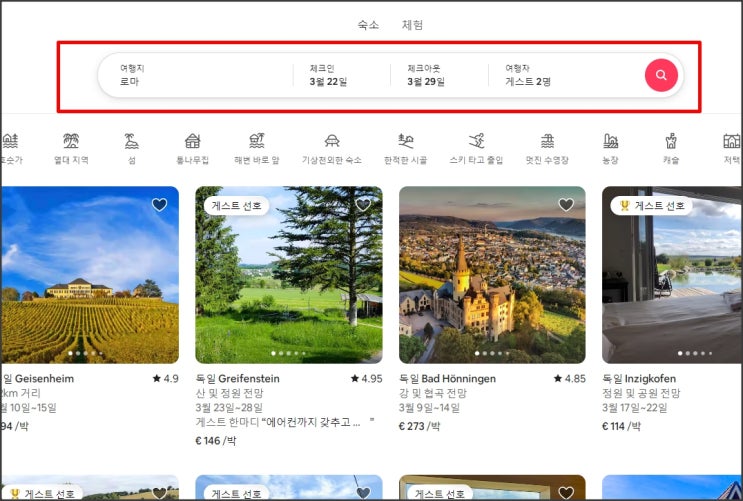Image resolution: width=743 pixels, height=501 pixels.
Task: Click the 독일 Inzigkofen listing title
Action: coord(639,379)
